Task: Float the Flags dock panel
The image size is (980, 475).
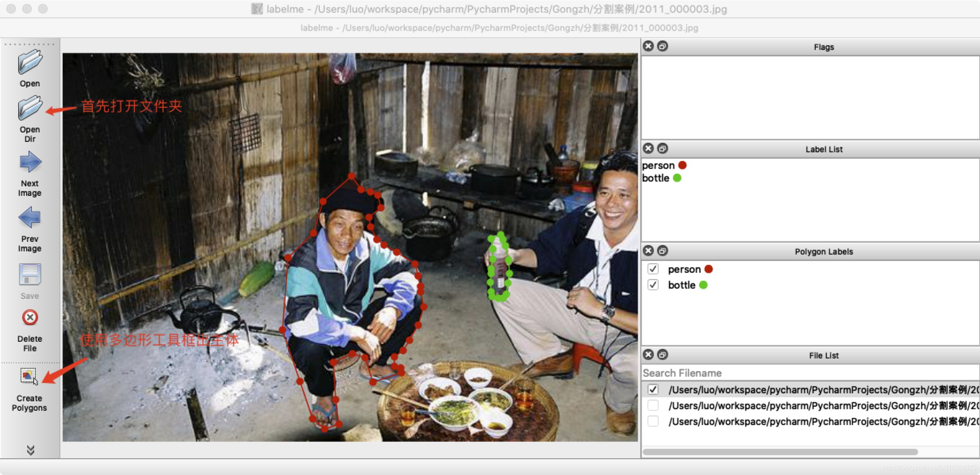Action: 662,46
